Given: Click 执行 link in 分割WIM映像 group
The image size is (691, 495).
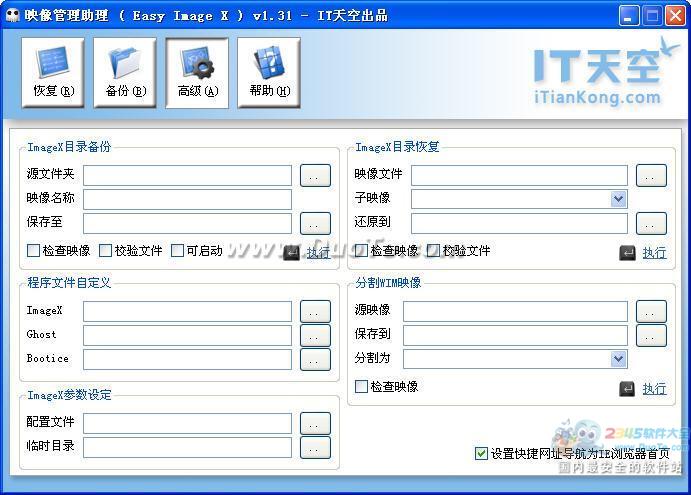Looking at the screenshot, I should (x=654, y=389).
